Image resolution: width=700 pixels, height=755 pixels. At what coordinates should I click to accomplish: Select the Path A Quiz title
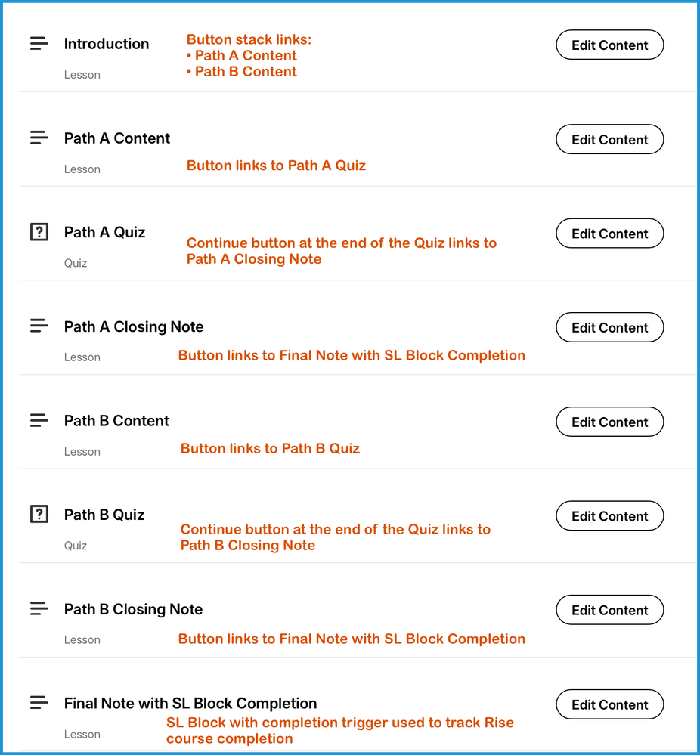(x=104, y=232)
